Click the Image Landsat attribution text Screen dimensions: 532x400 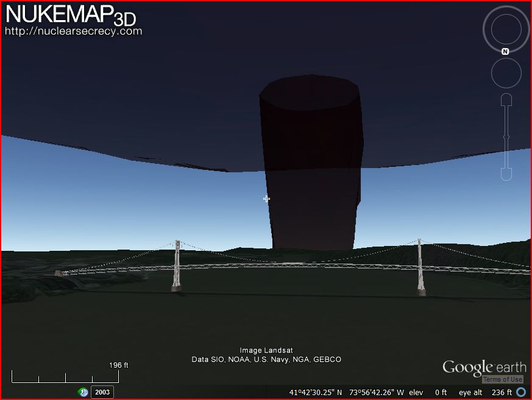[x=266, y=350]
